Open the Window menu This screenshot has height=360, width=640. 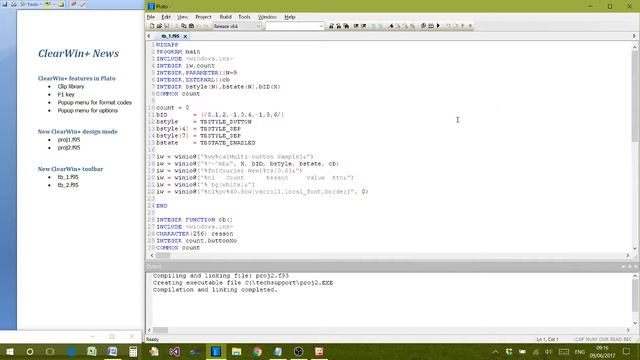click(x=267, y=17)
